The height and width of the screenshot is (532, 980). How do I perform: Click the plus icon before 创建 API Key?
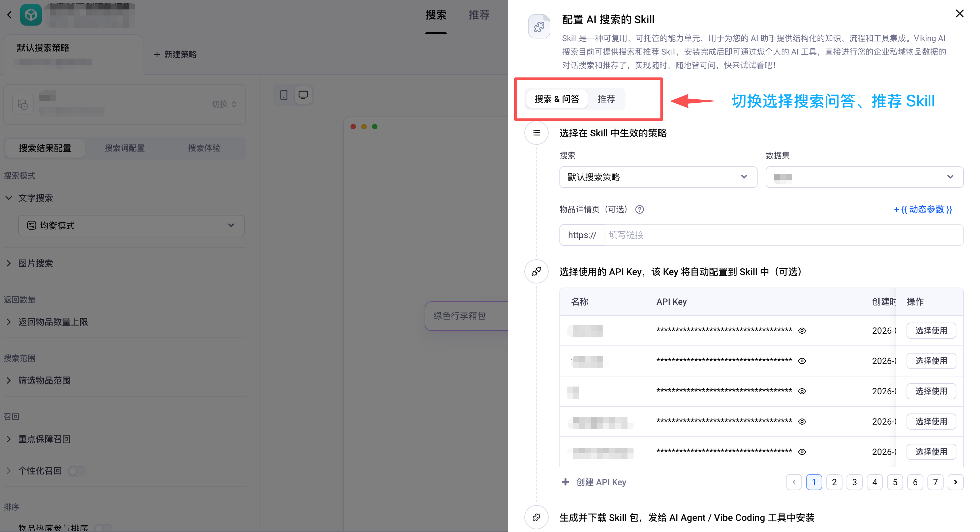566,482
